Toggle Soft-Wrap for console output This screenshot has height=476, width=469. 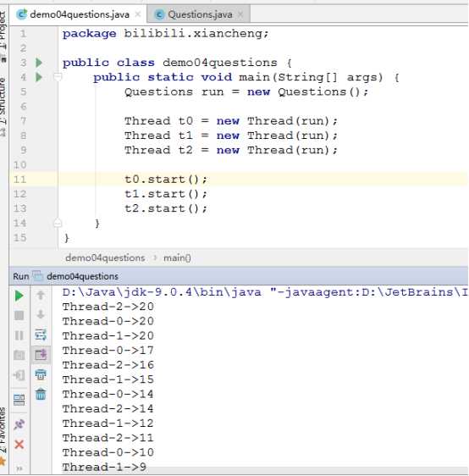41,335
